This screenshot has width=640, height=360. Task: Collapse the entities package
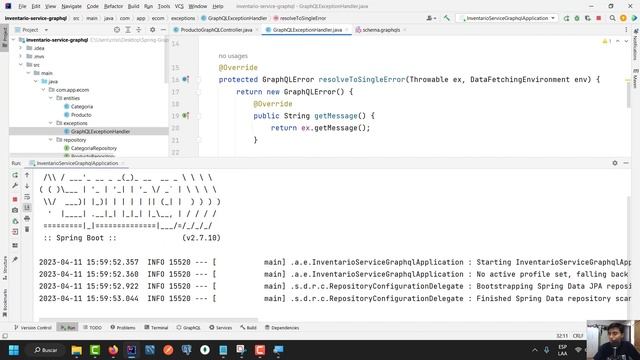[51, 98]
